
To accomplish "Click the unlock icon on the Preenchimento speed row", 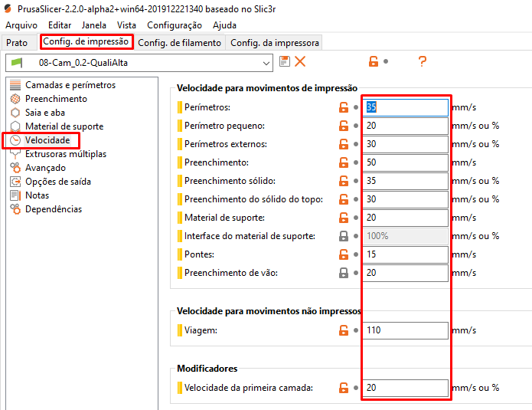I will click(344, 162).
